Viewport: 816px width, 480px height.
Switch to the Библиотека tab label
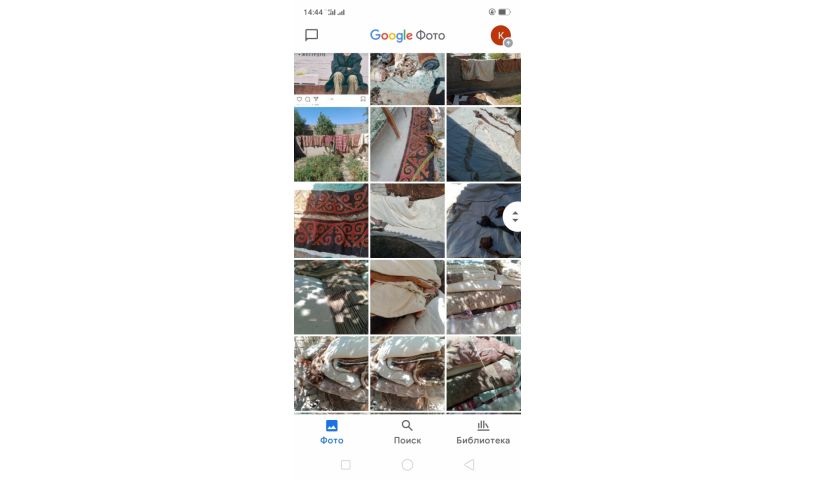483,440
